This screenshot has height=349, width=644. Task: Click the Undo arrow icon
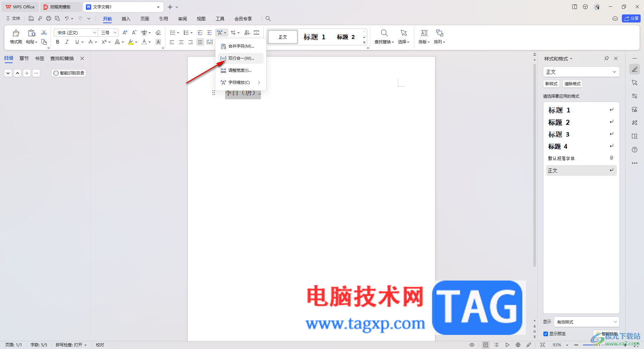pos(67,18)
